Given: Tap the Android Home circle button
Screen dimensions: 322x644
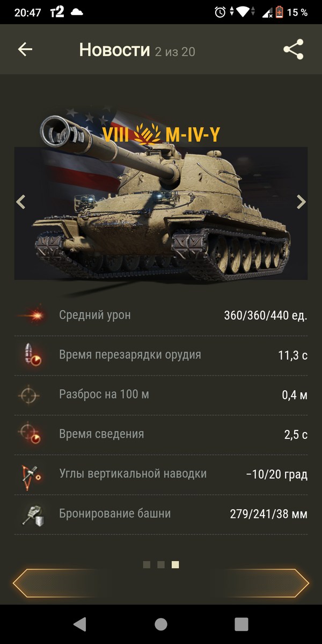Looking at the screenshot, I should tap(161, 624).
